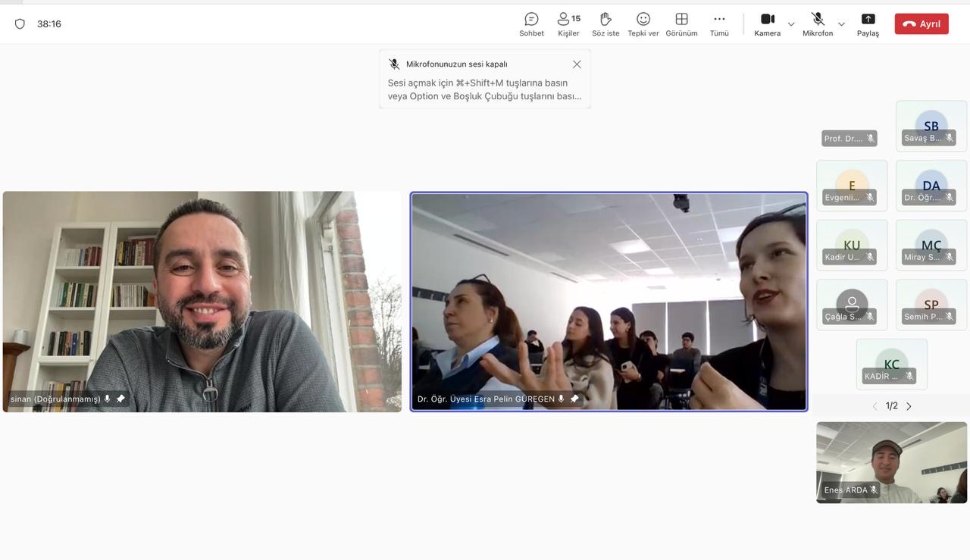Image resolution: width=970 pixels, height=560 pixels.
Task: Open the Görünüm layout options
Action: coord(681,24)
